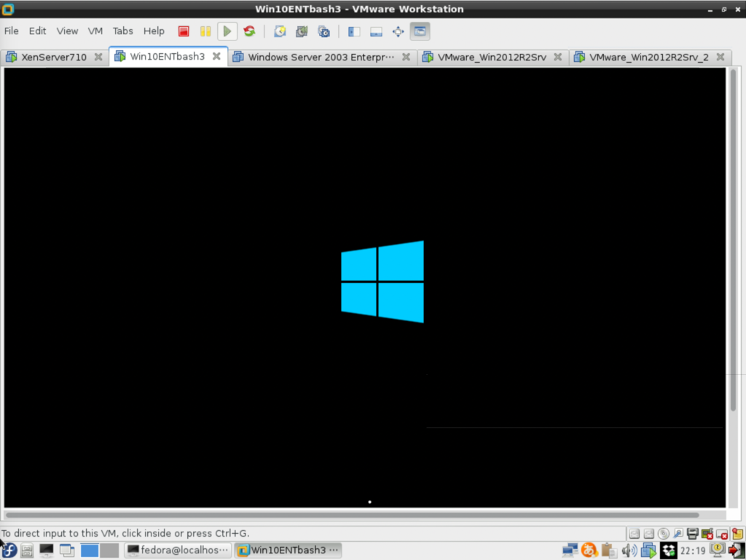Open the View menu
The height and width of the screenshot is (560, 746).
click(67, 31)
